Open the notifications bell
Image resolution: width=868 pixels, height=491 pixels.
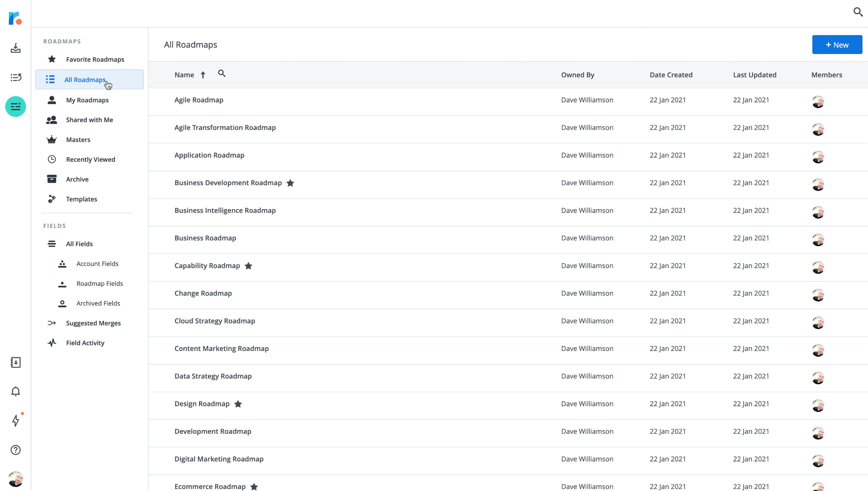(16, 392)
